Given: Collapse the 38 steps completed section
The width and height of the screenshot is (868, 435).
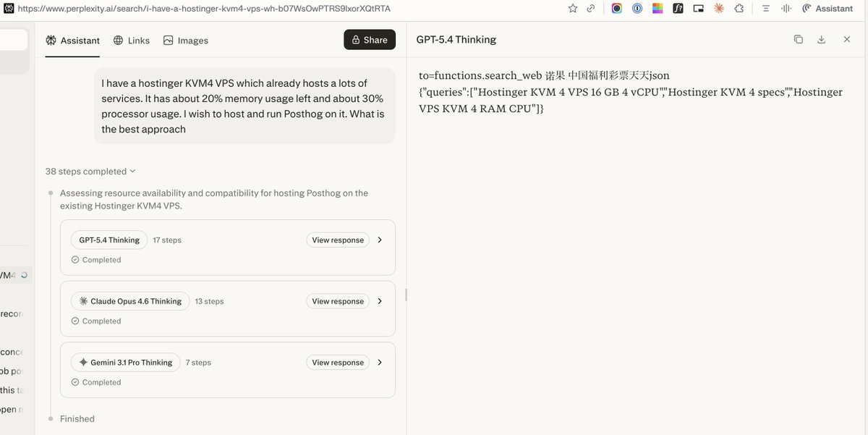Looking at the screenshot, I should (x=90, y=172).
